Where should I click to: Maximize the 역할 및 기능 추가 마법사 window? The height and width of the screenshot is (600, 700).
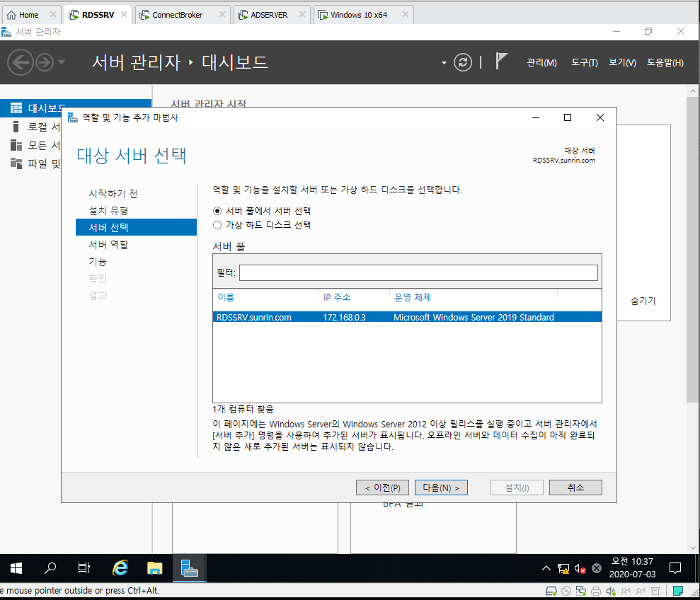[568, 117]
